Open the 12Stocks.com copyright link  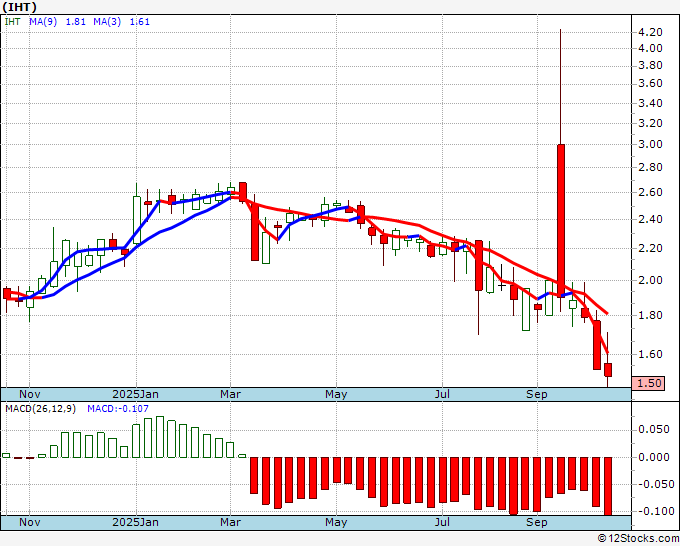click(638, 539)
